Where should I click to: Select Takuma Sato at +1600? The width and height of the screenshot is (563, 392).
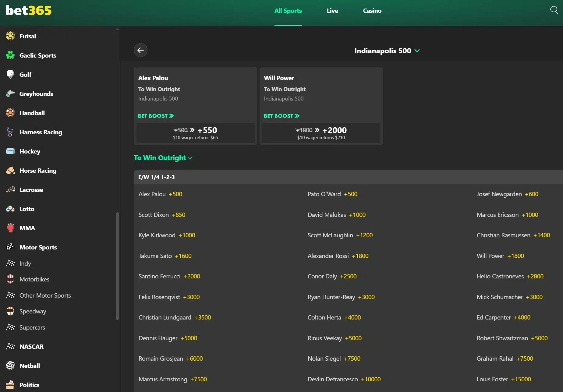[165, 256]
